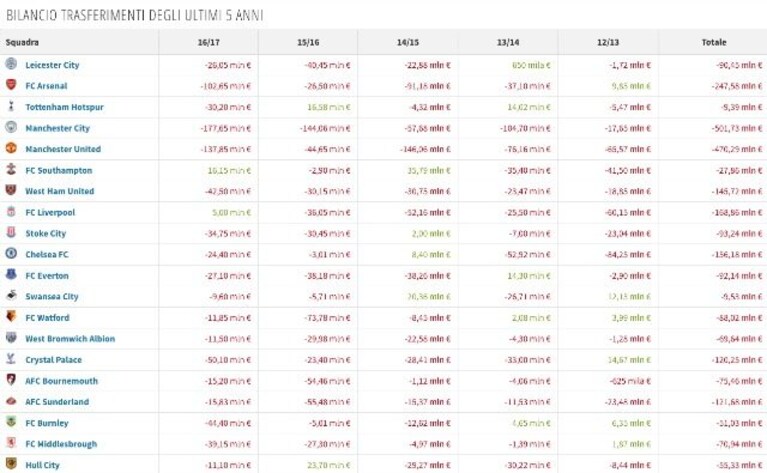This screenshot has height=473, width=767.
Task: Open the West Bromwich Albion team link
Action: point(70,338)
